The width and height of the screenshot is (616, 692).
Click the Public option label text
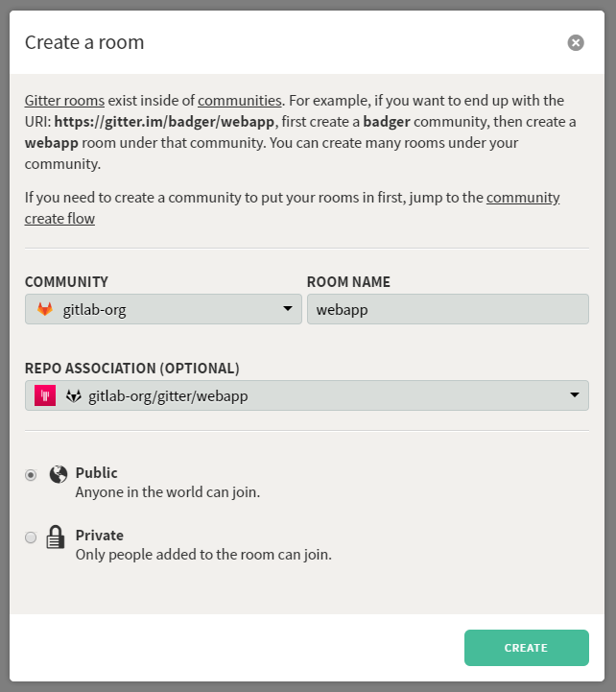[96, 472]
